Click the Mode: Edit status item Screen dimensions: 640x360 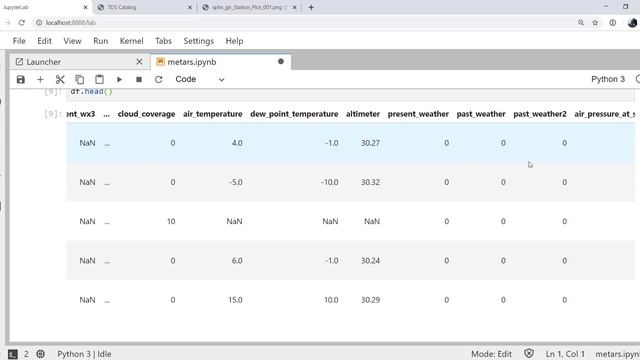pyautogui.click(x=491, y=354)
